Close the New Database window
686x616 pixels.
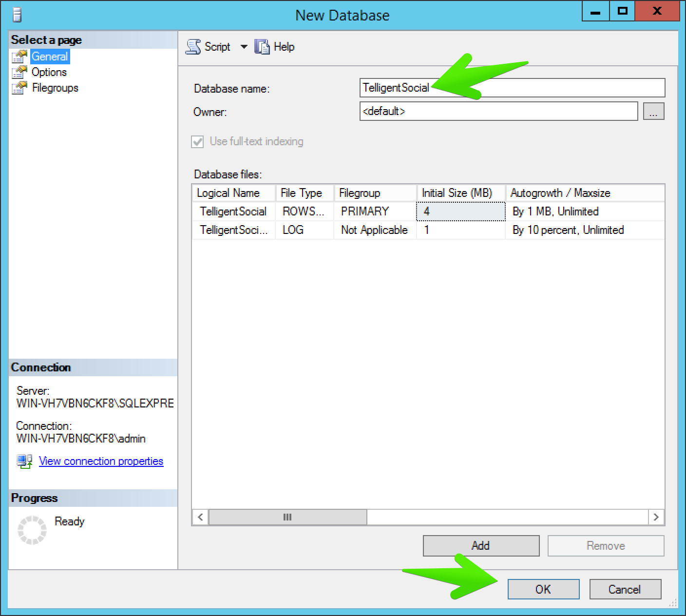pyautogui.click(x=657, y=11)
